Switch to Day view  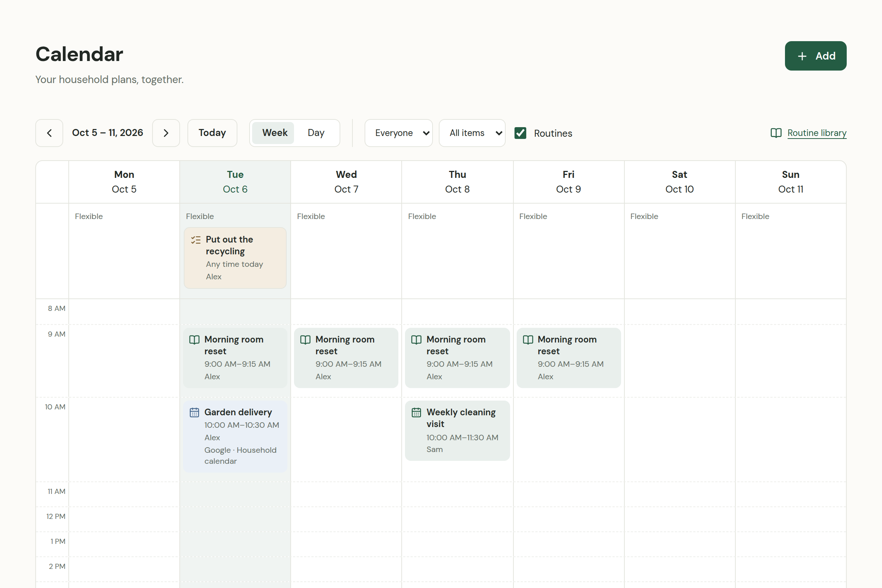[x=316, y=133]
